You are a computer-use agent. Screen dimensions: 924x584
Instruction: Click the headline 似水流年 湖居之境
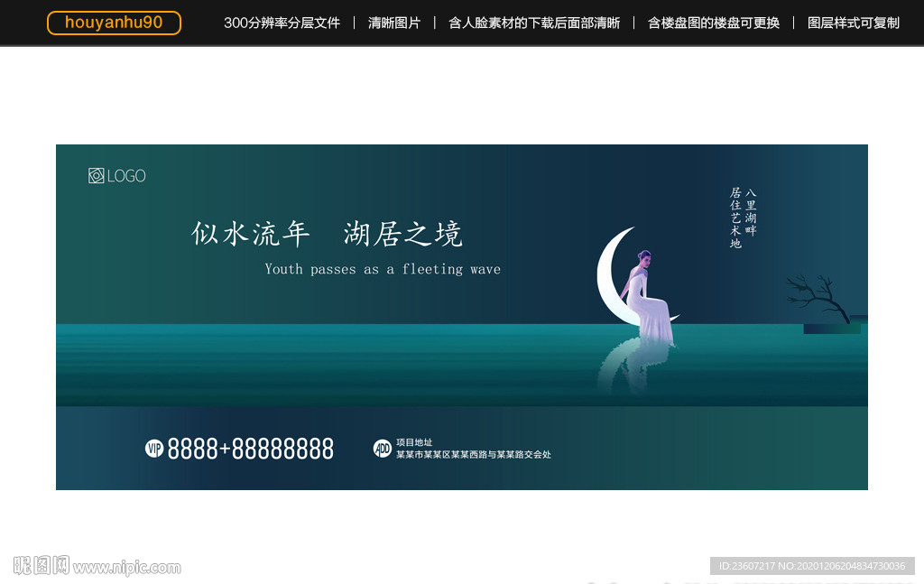click(327, 235)
